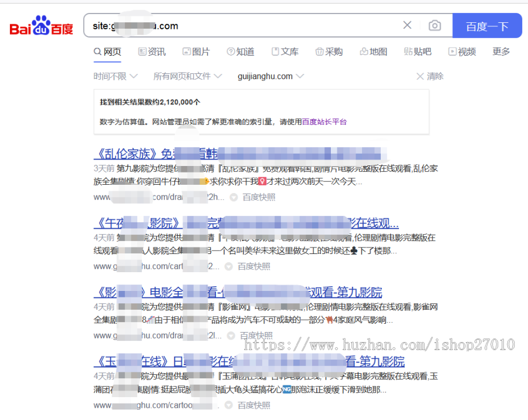This screenshot has height=420, width=528.
Task: Open the 文库 tab
Action: pos(285,52)
